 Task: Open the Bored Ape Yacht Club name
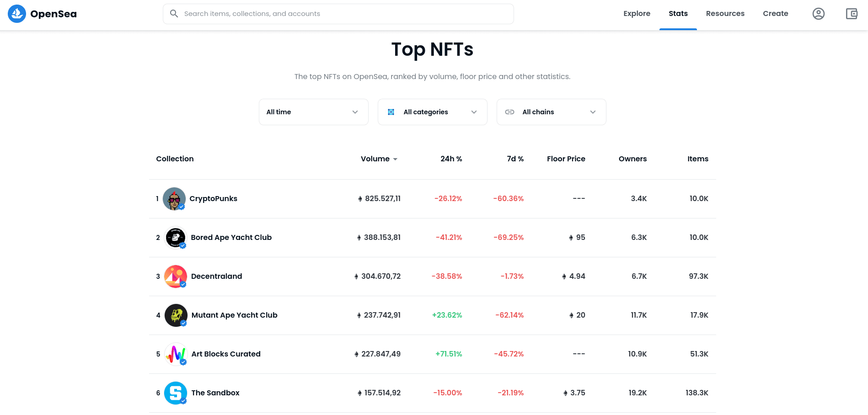231,238
